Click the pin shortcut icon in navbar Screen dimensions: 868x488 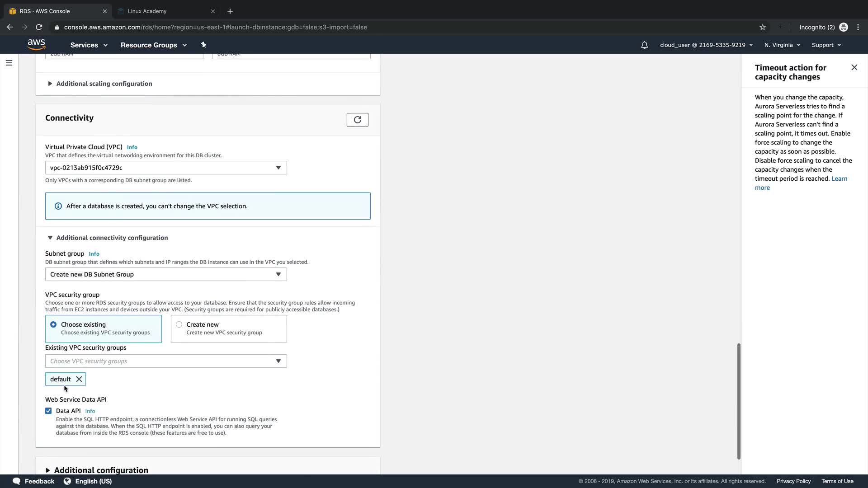pyautogui.click(x=203, y=45)
